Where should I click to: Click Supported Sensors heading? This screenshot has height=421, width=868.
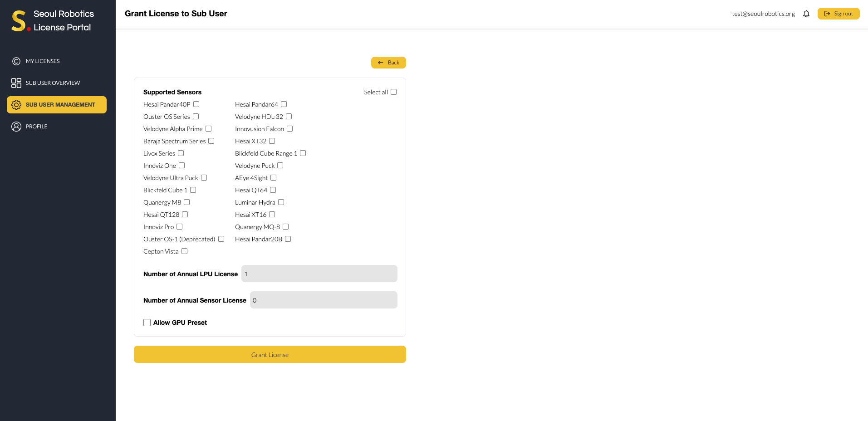[172, 92]
